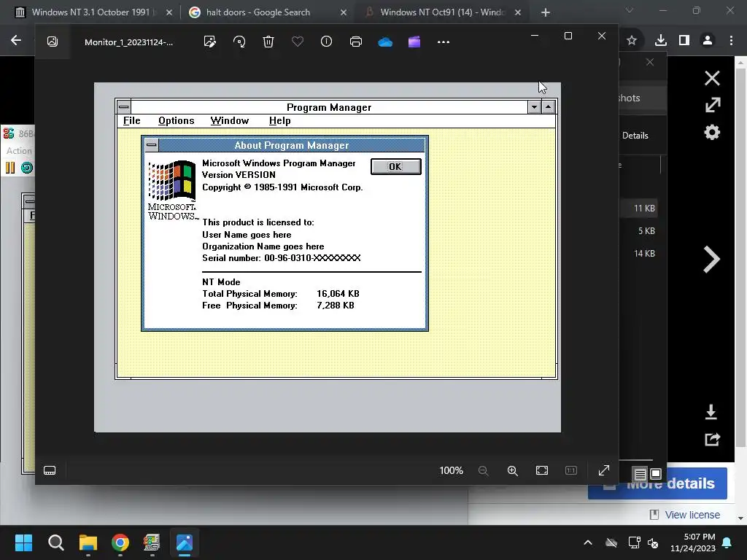747x560 pixels.
Task: Open File Explorer from taskbar
Action: (88, 542)
